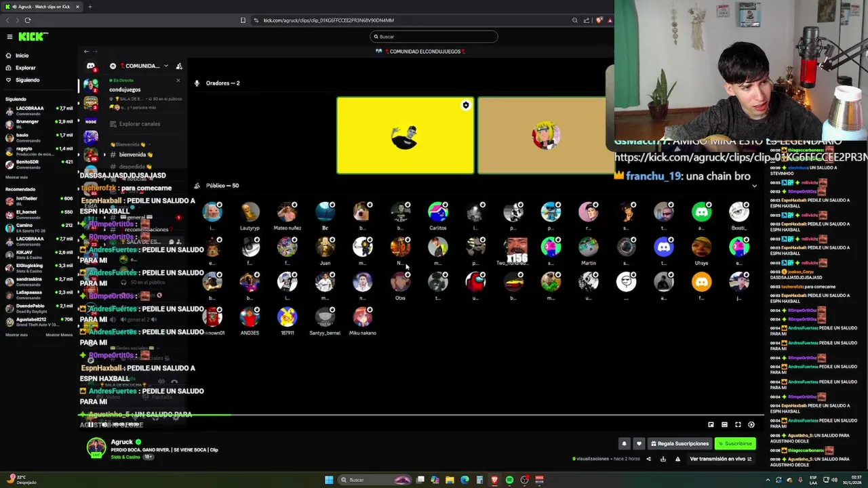The height and width of the screenshot is (488, 868).
Task: Open Camino recommended channel
Action: pos(39,227)
